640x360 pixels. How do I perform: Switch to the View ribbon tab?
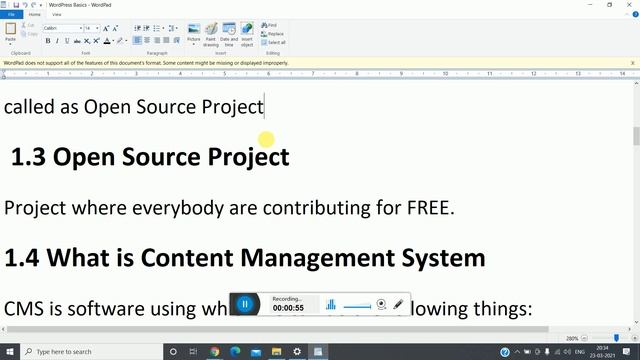[57, 14]
